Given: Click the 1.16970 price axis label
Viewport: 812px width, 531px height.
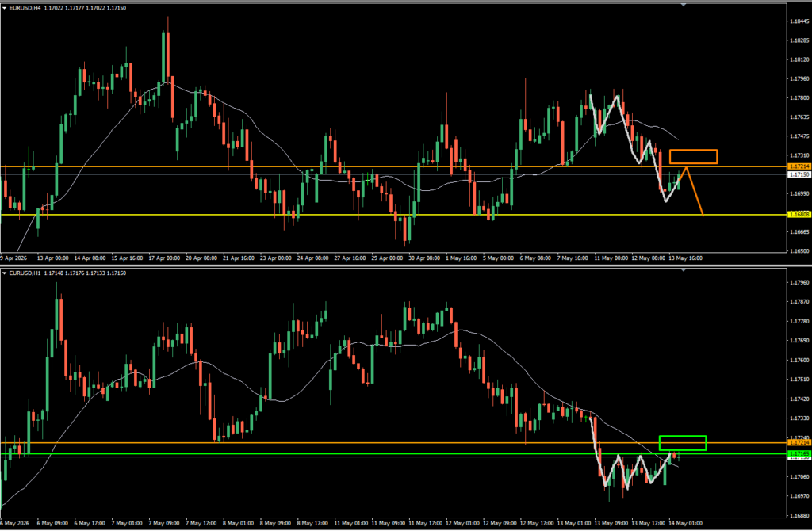Looking at the screenshot, I should (x=799, y=496).
